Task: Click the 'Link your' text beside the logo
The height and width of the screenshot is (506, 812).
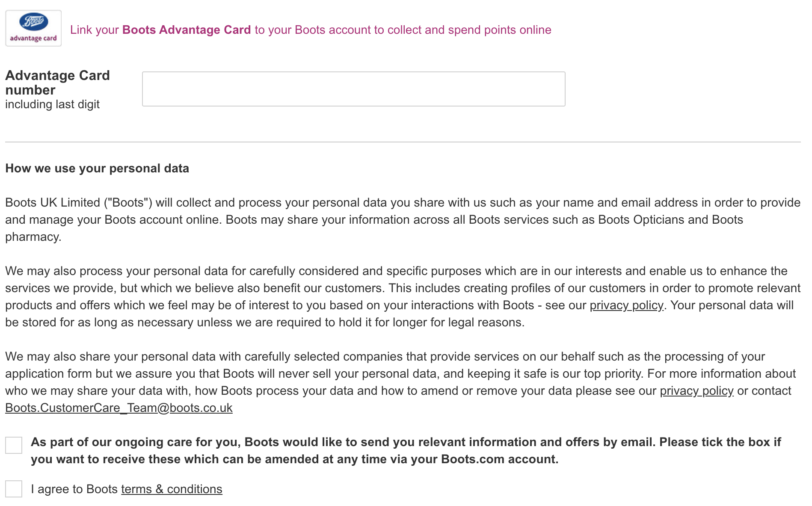Action: click(x=95, y=30)
